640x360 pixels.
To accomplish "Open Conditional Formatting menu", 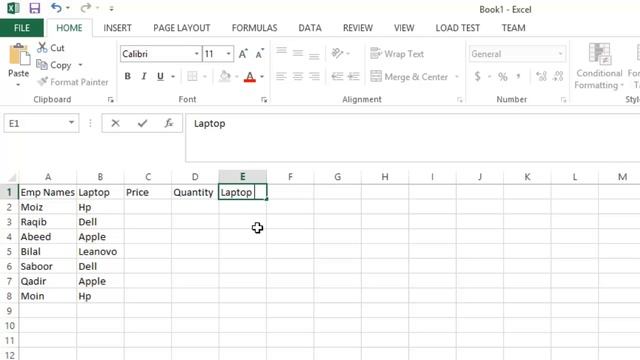I will (599, 66).
